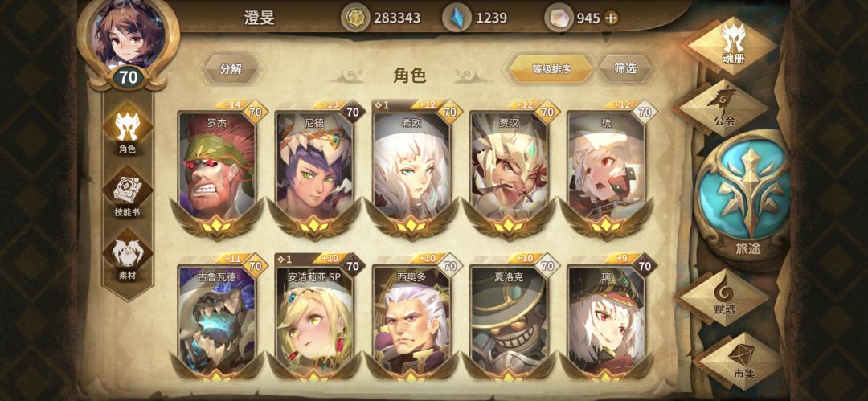Click the 分解 decompose button

click(x=231, y=69)
